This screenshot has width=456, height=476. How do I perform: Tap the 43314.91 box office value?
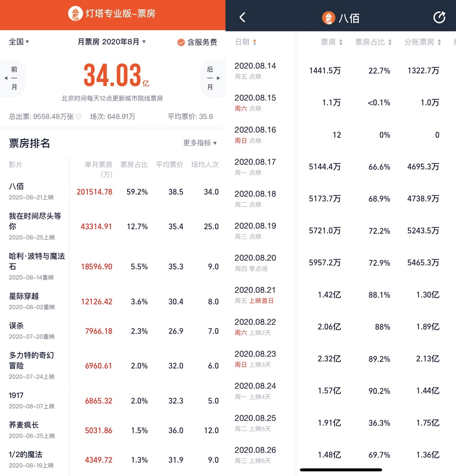click(x=97, y=226)
